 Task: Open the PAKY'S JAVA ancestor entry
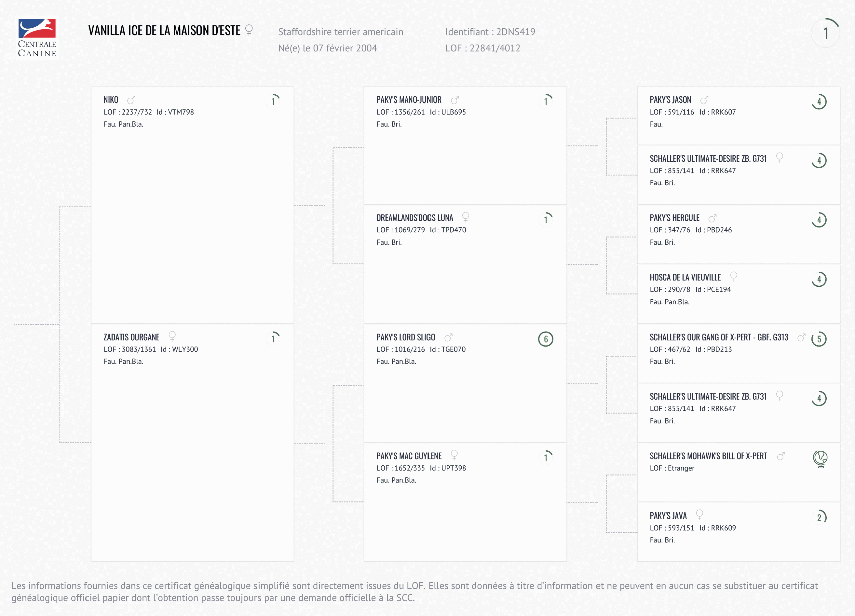(x=668, y=516)
